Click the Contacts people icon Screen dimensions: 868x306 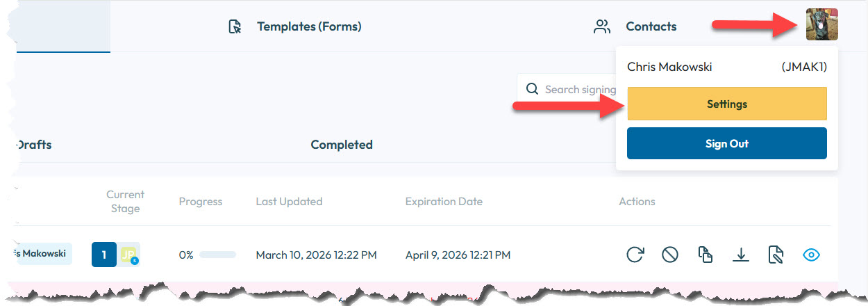[x=601, y=27]
